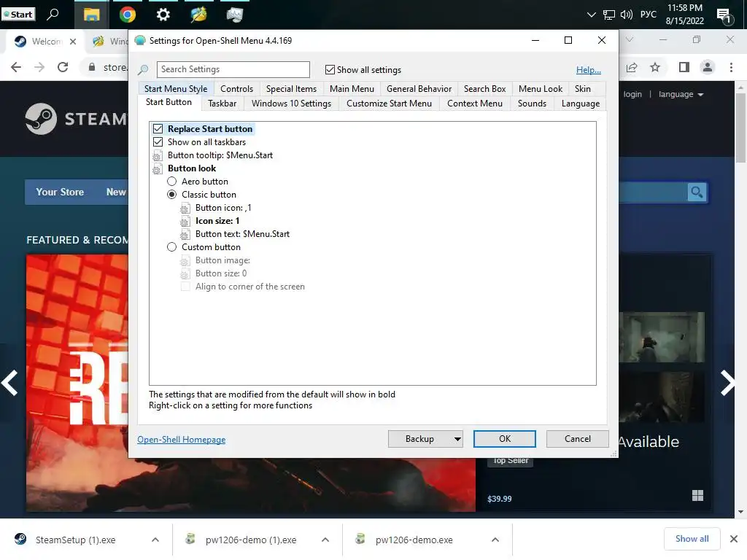Screen dimensions: 747x560
Task: Click Show all downloads button
Action: click(692, 539)
